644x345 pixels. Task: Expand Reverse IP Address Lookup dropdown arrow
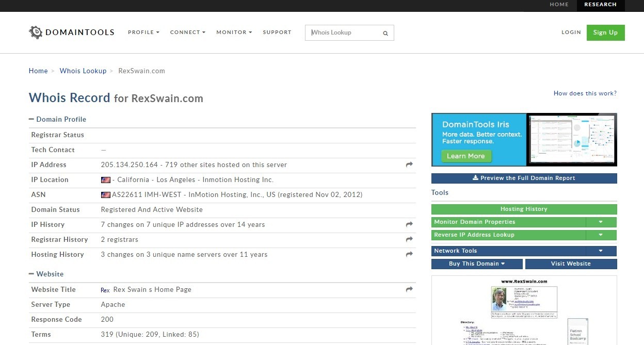601,235
